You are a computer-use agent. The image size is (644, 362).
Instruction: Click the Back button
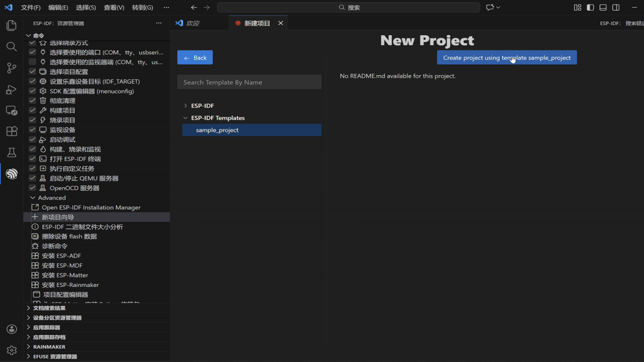[x=195, y=57]
